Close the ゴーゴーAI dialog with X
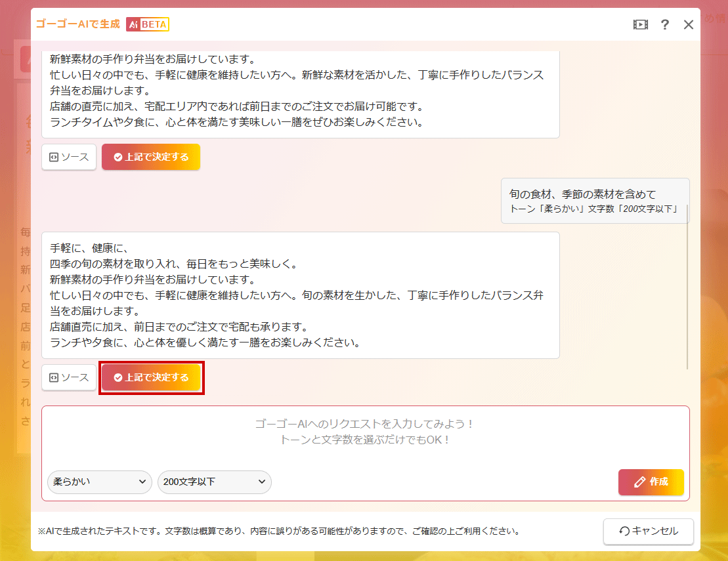728x561 pixels. 688,25
